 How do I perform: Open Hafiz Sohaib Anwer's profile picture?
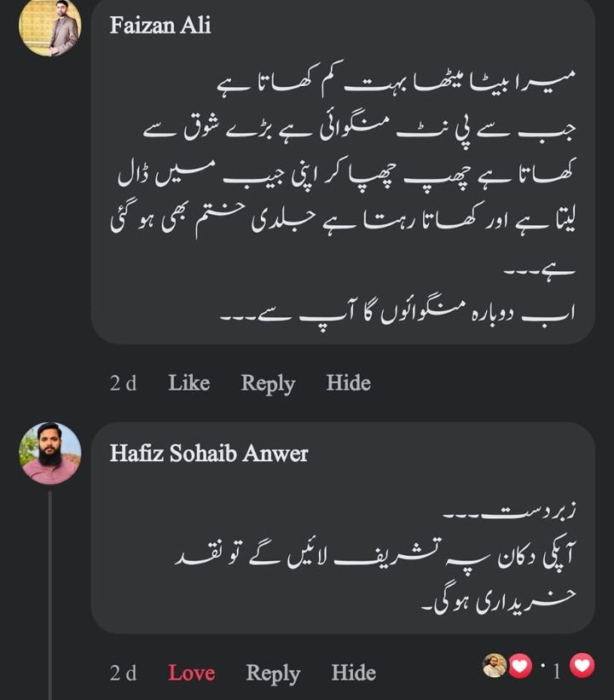click(49, 453)
